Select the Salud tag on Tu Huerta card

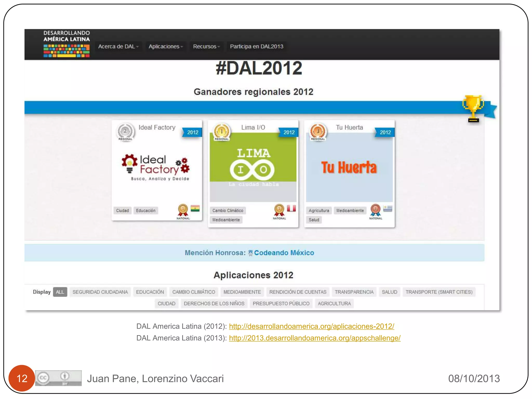tap(314, 220)
